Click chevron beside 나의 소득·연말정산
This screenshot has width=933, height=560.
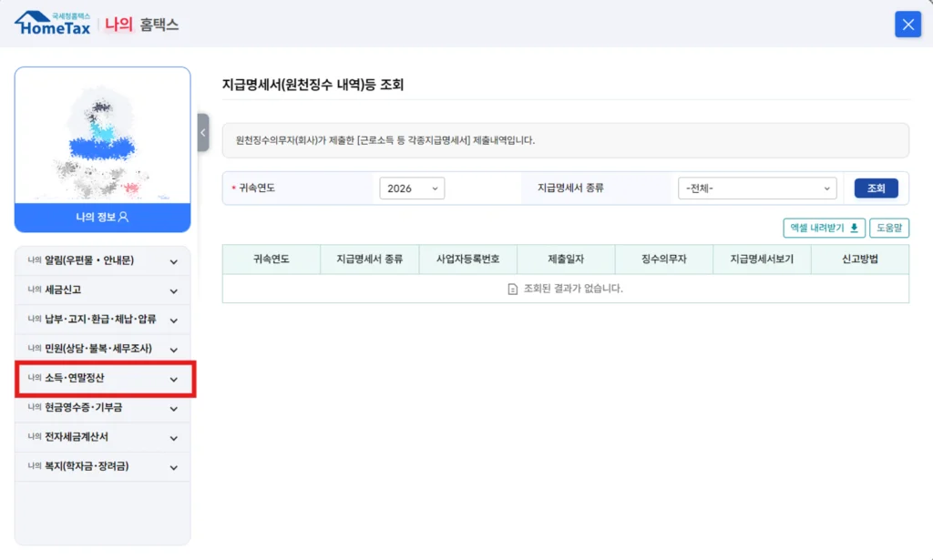pos(174,380)
